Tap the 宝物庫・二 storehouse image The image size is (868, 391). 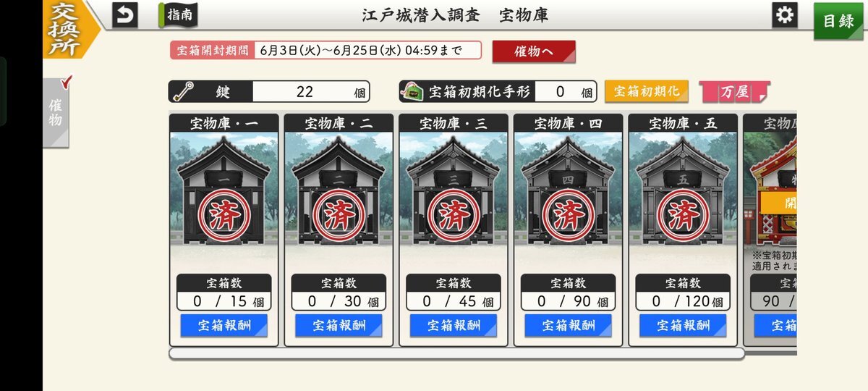pos(339,193)
